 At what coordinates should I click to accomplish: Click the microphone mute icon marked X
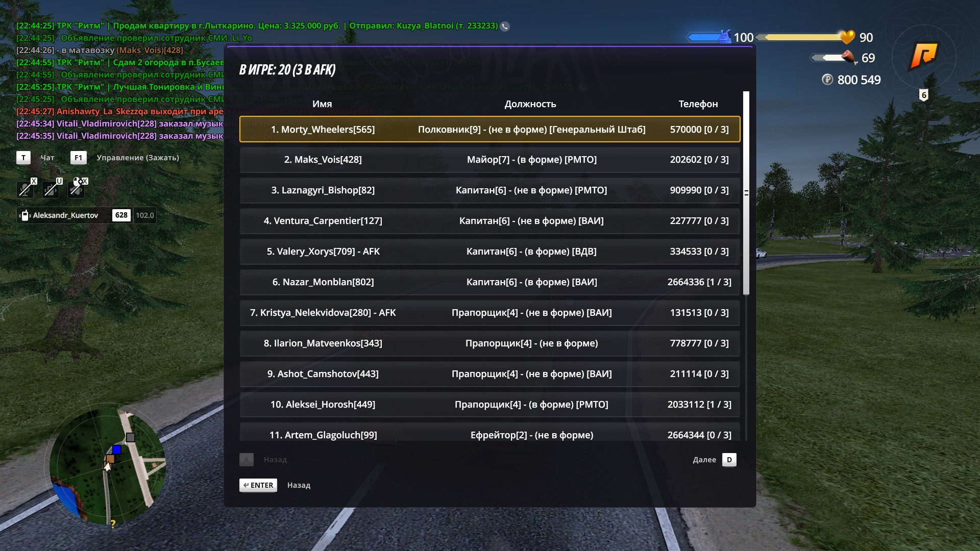click(x=25, y=189)
